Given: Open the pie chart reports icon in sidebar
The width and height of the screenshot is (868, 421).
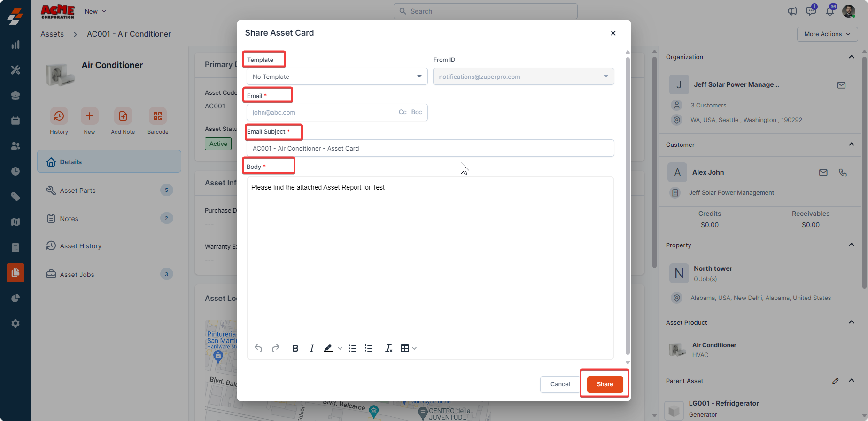Looking at the screenshot, I should [x=15, y=298].
